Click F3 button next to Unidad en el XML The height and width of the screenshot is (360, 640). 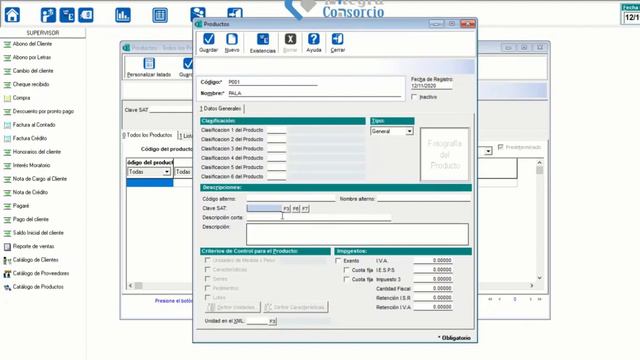(x=273, y=321)
